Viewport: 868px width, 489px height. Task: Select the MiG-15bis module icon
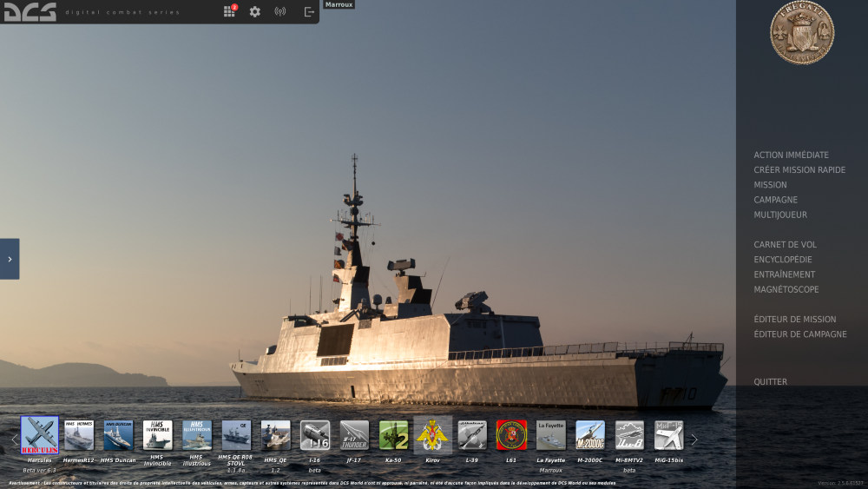pos(668,435)
